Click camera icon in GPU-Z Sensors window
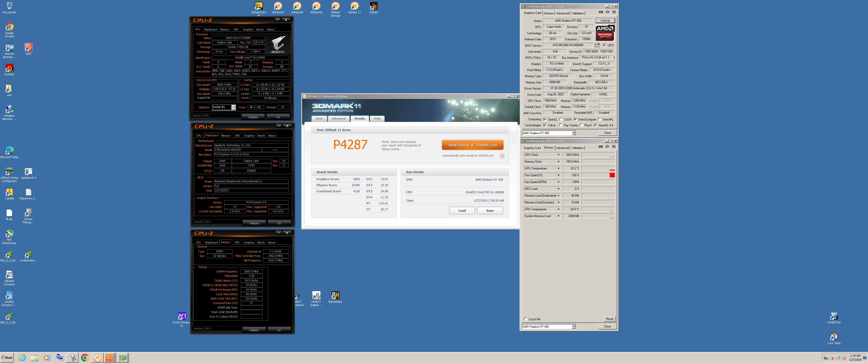868x363 pixels. [601, 146]
